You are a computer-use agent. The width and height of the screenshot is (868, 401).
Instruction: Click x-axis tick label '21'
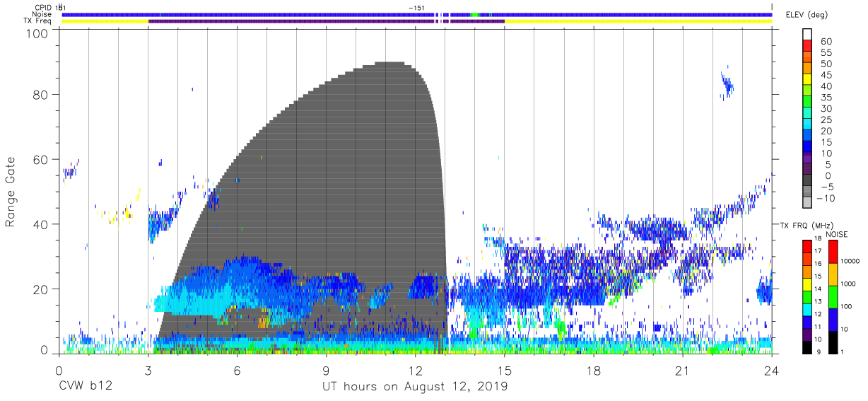(x=682, y=371)
